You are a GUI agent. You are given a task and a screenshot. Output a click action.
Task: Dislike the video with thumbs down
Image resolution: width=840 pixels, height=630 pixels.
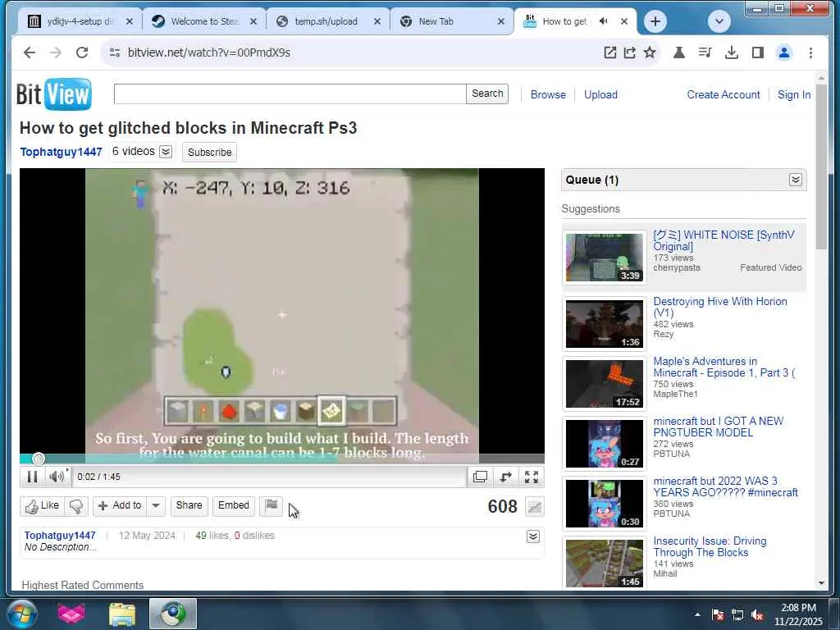tap(76, 505)
